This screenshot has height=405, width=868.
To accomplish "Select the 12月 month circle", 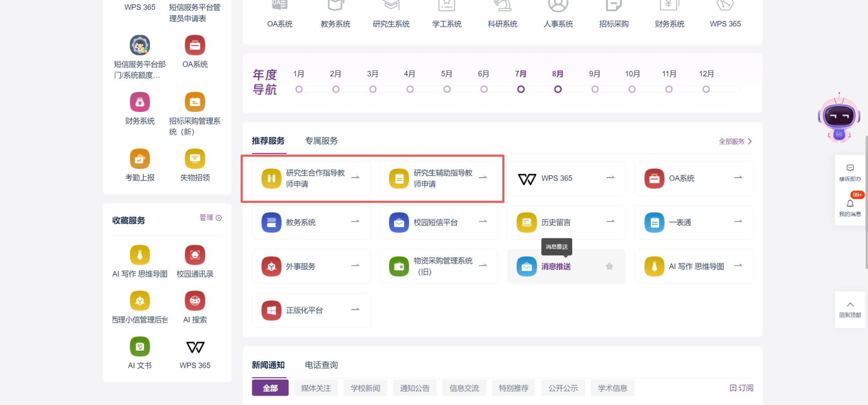I will (x=706, y=89).
